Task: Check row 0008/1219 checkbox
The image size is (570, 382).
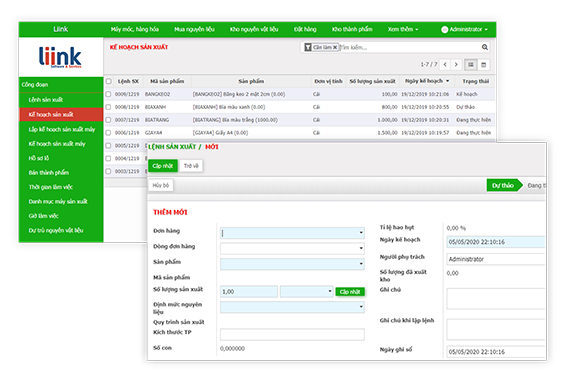Action: [x=108, y=107]
